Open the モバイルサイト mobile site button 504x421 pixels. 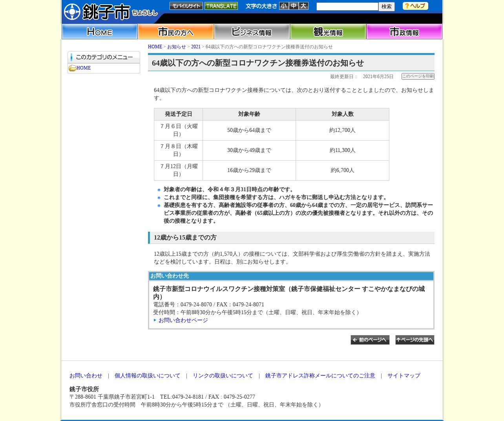186,6
